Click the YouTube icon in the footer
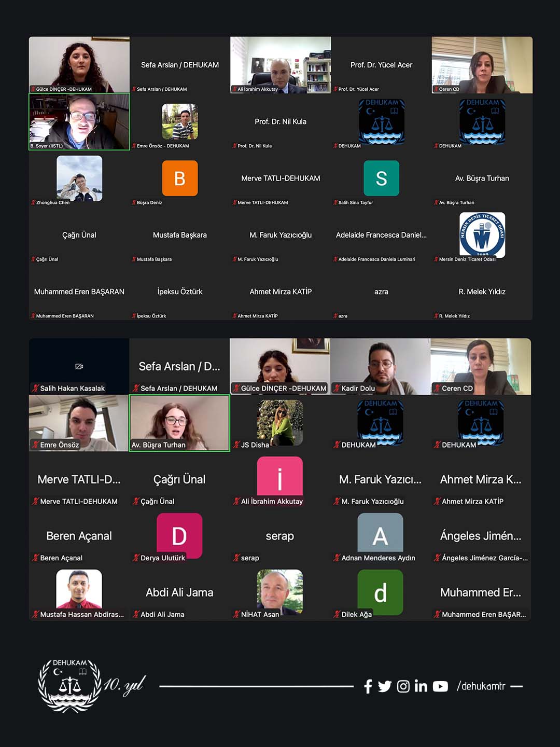The width and height of the screenshot is (560, 747). pos(440,686)
